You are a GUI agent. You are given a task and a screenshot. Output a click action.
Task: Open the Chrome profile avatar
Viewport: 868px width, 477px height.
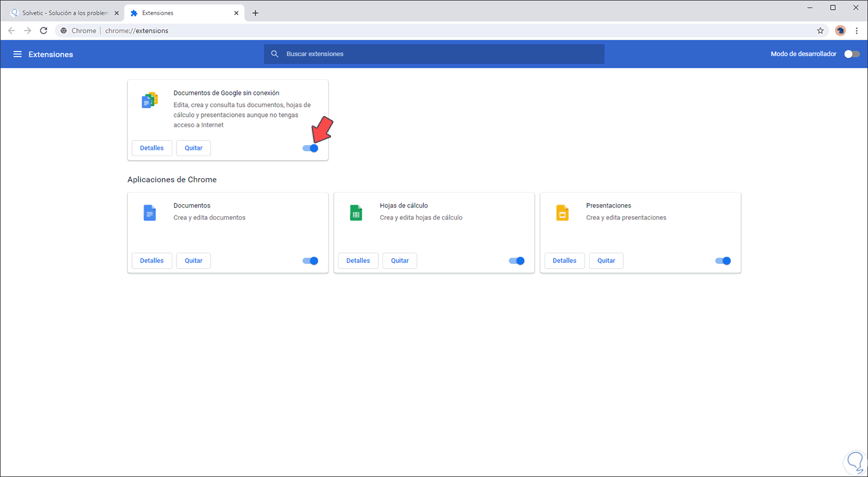click(840, 31)
